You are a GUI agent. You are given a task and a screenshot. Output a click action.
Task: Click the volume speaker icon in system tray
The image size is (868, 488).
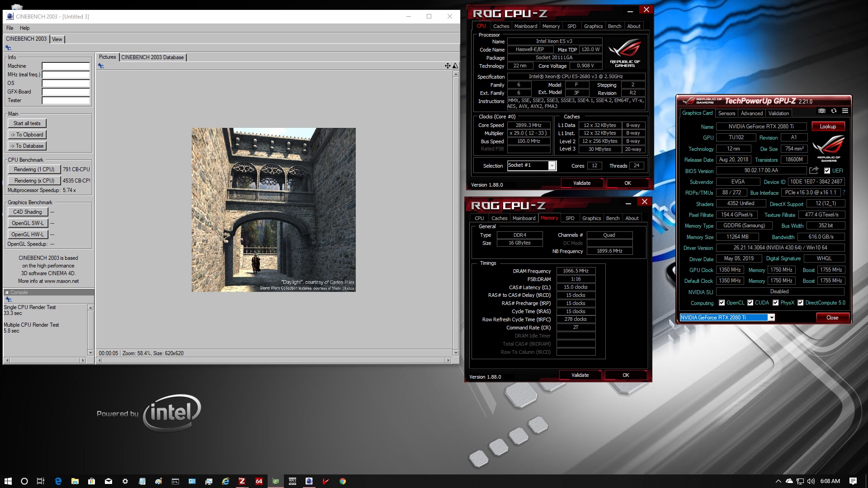(811, 481)
